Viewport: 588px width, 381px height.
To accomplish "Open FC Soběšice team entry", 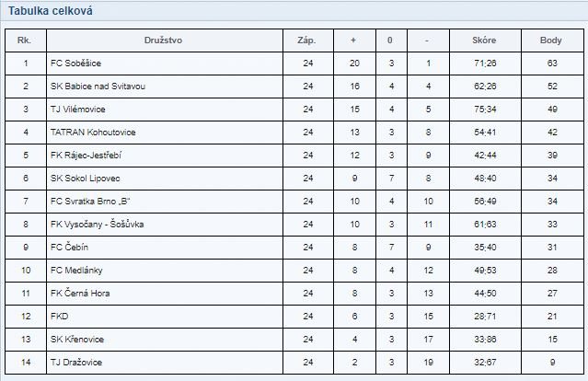I will point(75,63).
